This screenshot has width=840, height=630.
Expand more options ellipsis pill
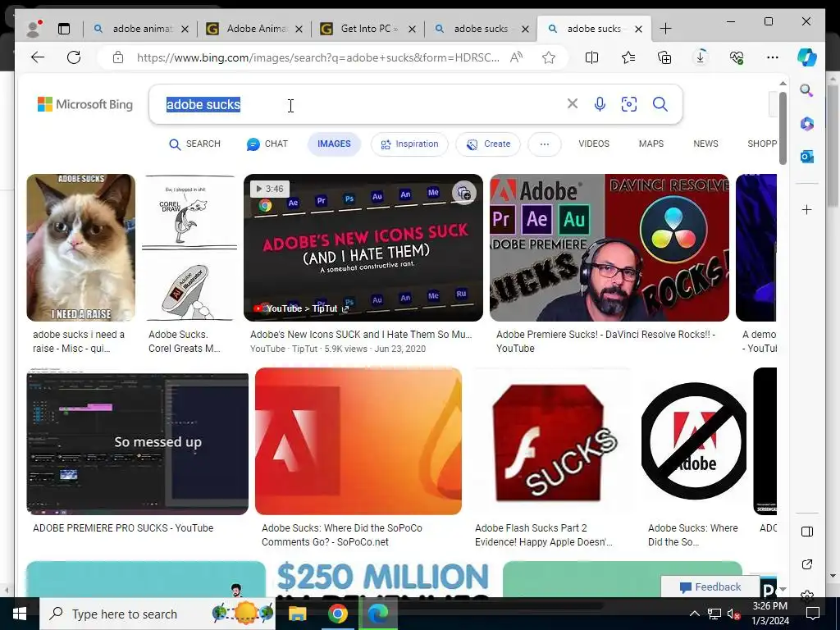click(x=545, y=144)
